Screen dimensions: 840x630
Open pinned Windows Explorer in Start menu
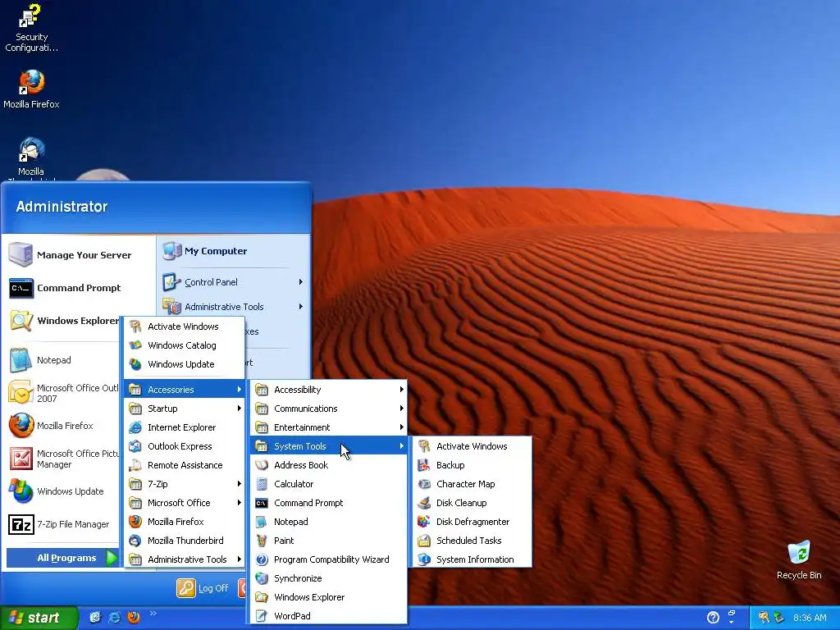[63, 321]
